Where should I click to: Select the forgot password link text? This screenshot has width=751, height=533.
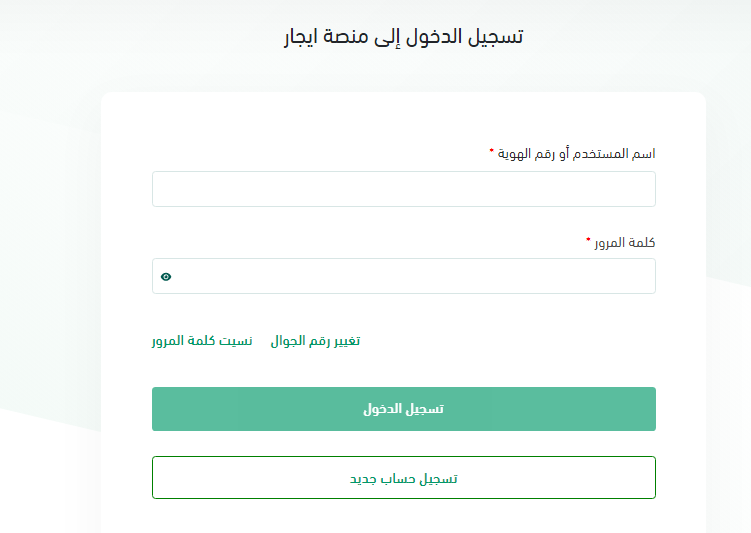click(x=202, y=341)
